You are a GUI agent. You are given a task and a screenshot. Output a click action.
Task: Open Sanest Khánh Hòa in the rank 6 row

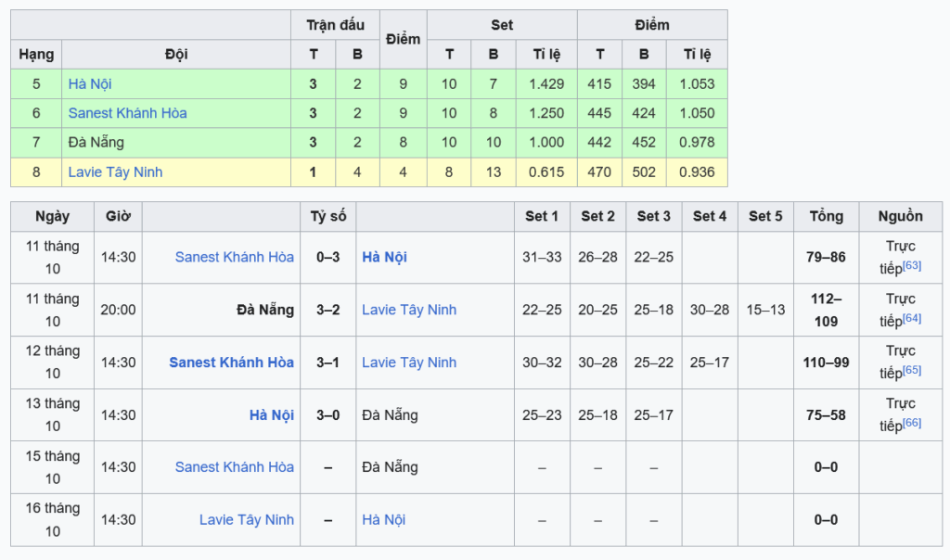pyautogui.click(x=127, y=113)
